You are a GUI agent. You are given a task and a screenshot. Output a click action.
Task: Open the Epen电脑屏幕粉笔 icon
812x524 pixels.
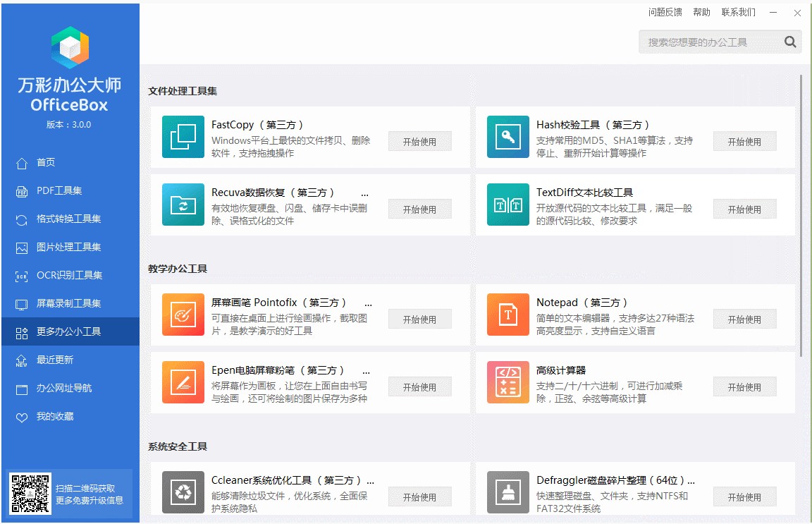coord(183,383)
